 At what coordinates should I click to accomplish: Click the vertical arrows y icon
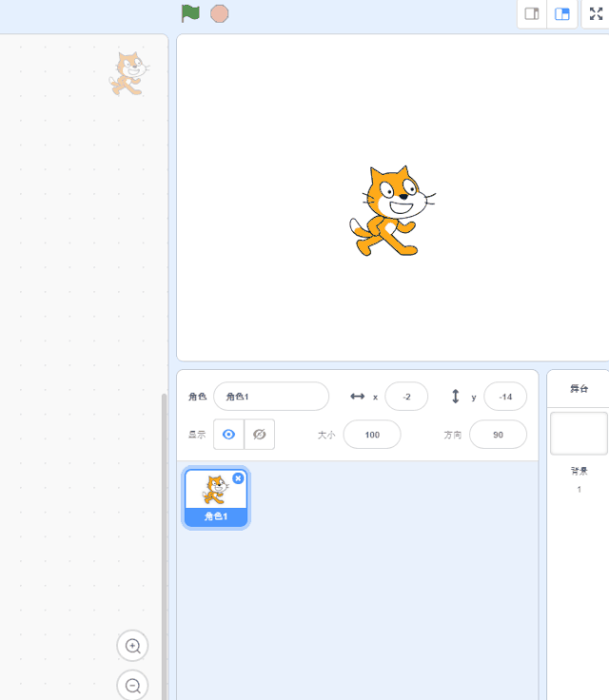pyautogui.click(x=455, y=397)
